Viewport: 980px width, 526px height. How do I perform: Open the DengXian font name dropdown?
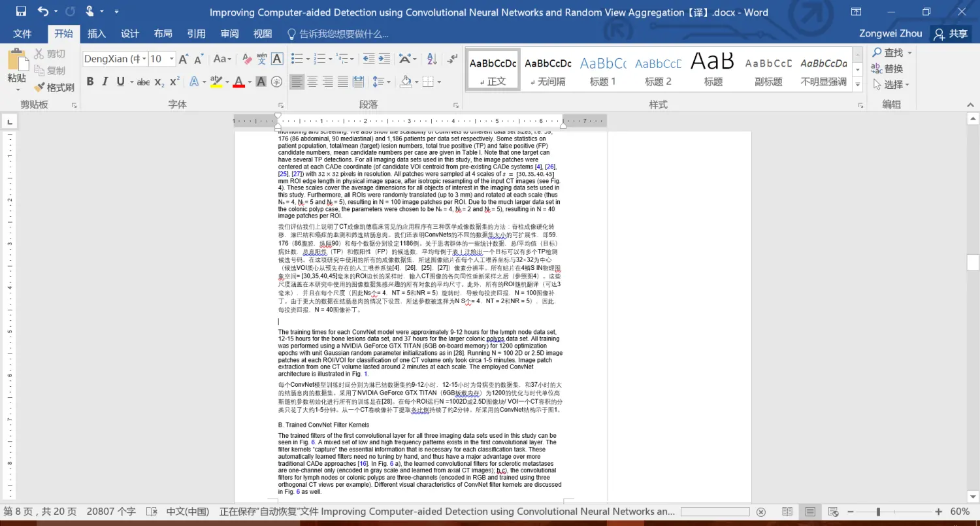(x=144, y=59)
